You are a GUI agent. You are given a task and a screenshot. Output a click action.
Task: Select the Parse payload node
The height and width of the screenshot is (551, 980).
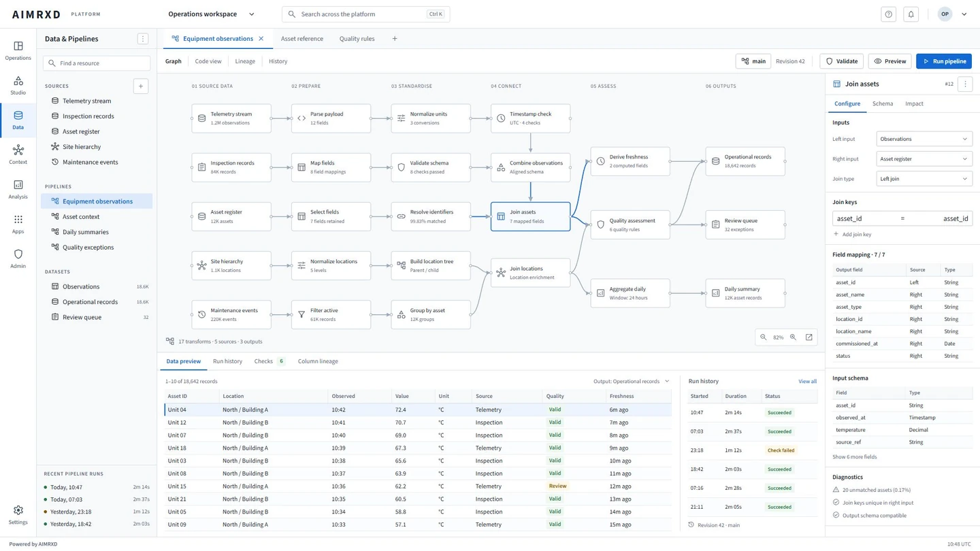point(331,118)
